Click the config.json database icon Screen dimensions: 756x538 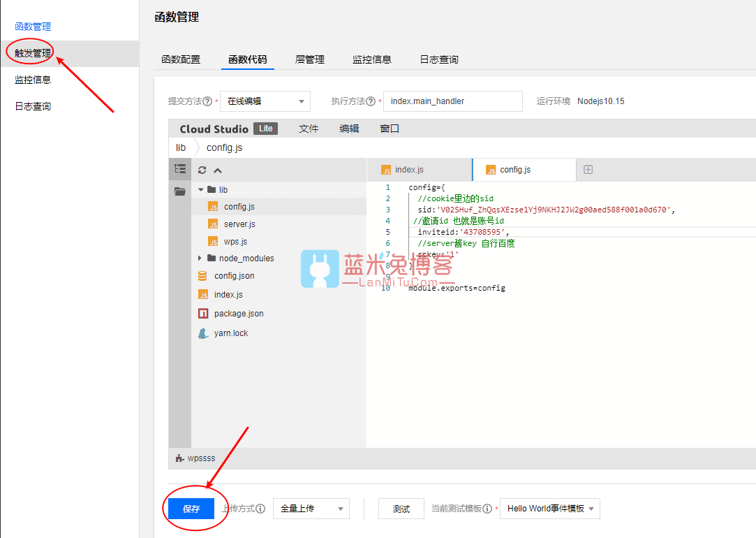202,275
